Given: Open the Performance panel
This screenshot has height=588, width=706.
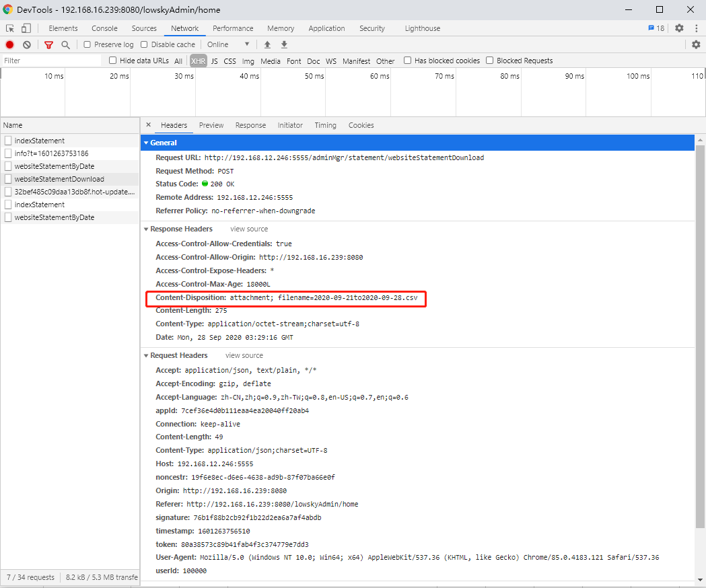Looking at the screenshot, I should 233,28.
